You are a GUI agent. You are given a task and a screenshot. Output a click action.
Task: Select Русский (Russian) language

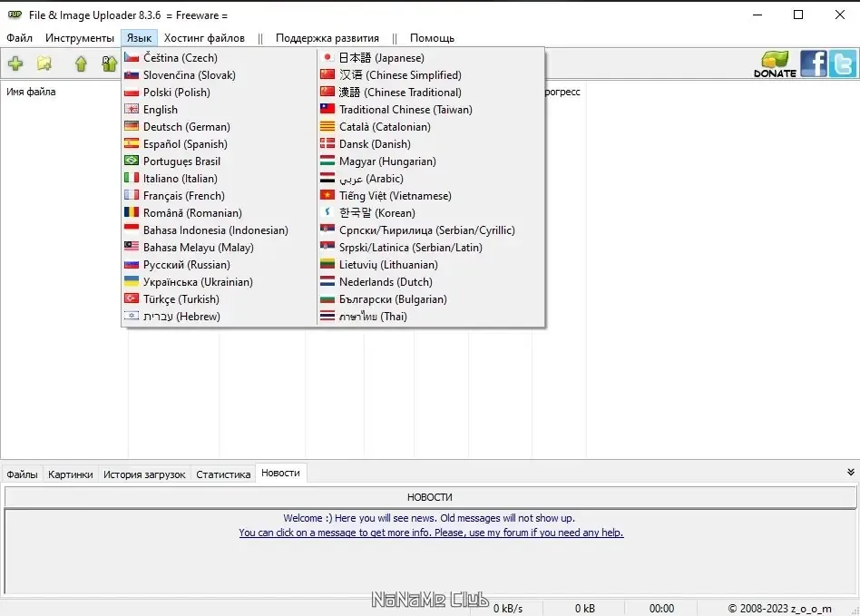219,264
